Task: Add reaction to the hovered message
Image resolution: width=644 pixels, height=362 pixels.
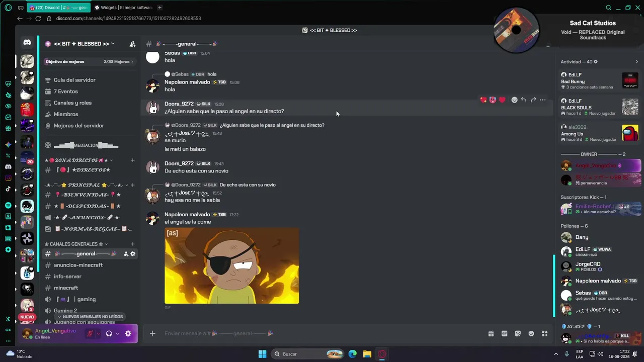Action: [514, 100]
